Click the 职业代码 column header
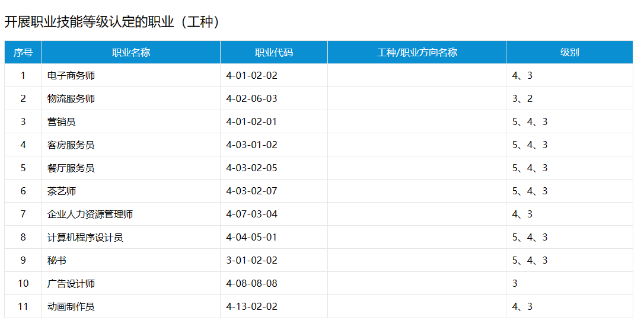This screenshot has width=644, height=330. pyautogui.click(x=274, y=52)
